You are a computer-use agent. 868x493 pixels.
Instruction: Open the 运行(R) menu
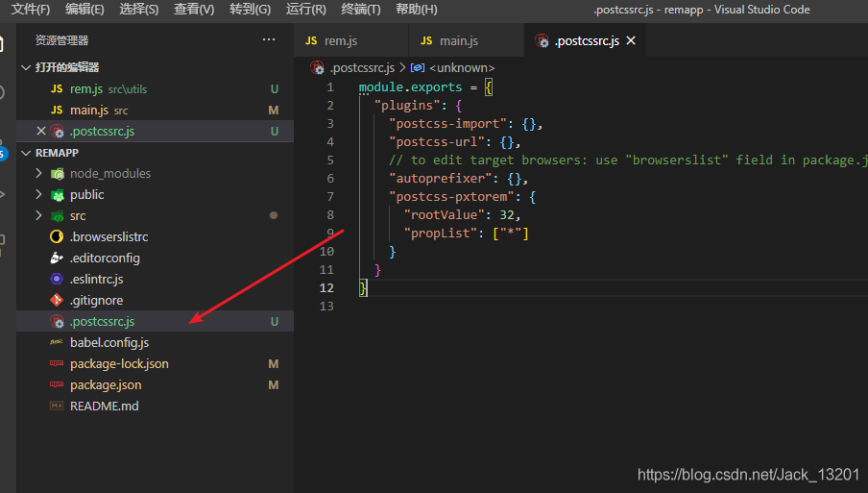306,10
